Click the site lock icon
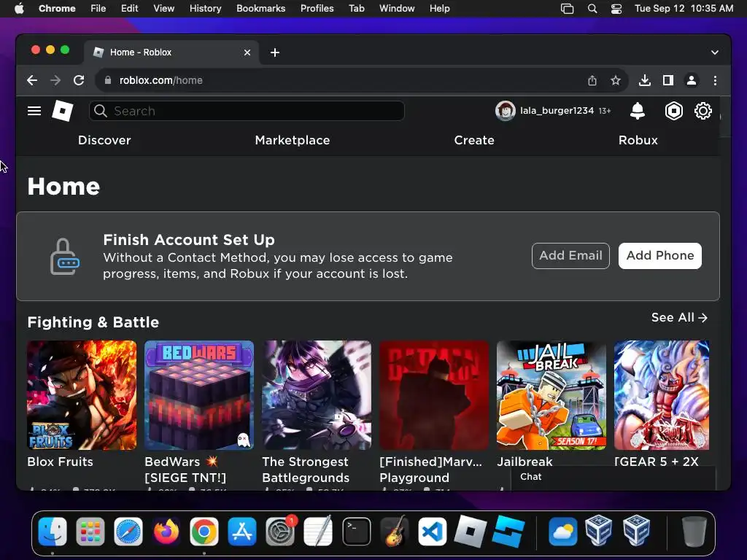747x560 pixels. coord(108,80)
